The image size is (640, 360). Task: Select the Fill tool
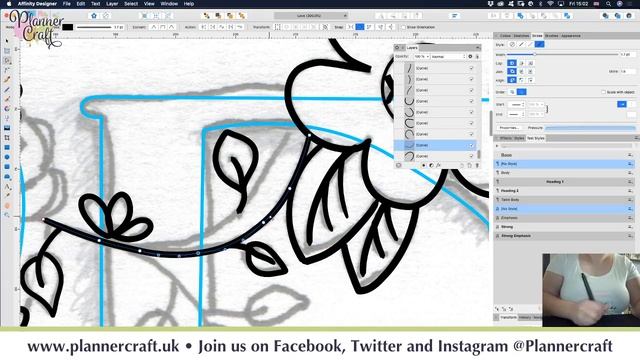point(7,109)
